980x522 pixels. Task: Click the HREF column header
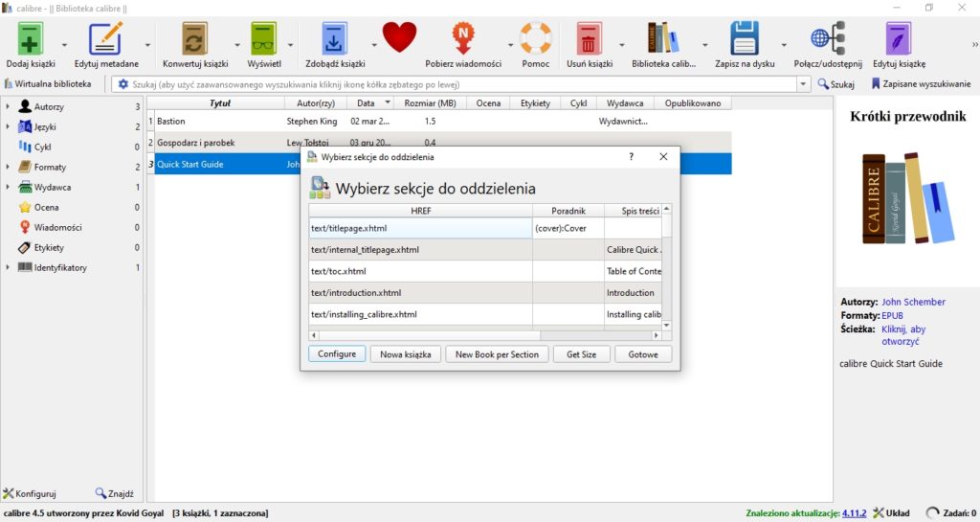coord(421,211)
